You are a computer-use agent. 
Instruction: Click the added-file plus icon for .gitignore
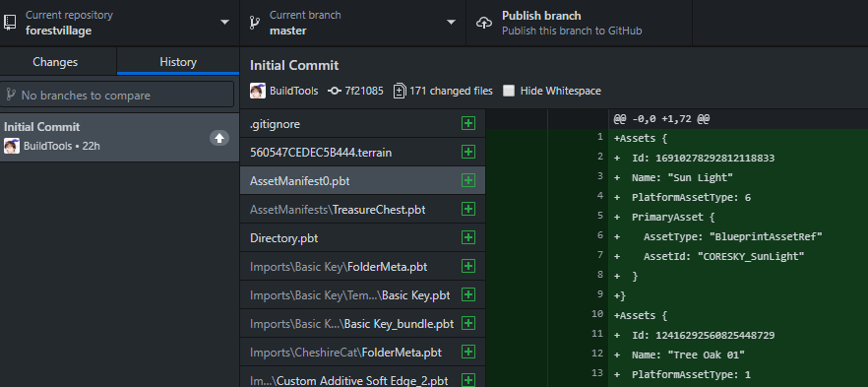468,123
